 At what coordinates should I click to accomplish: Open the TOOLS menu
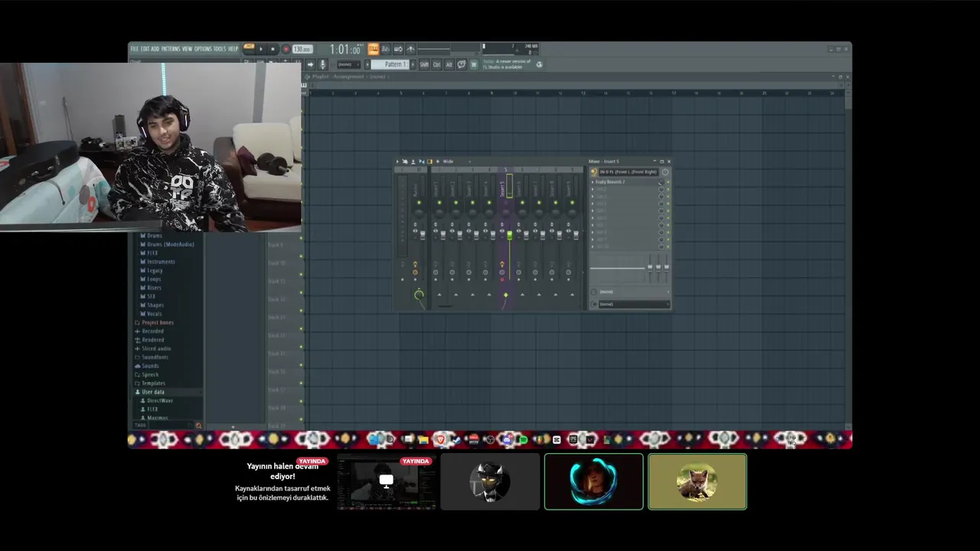220,48
